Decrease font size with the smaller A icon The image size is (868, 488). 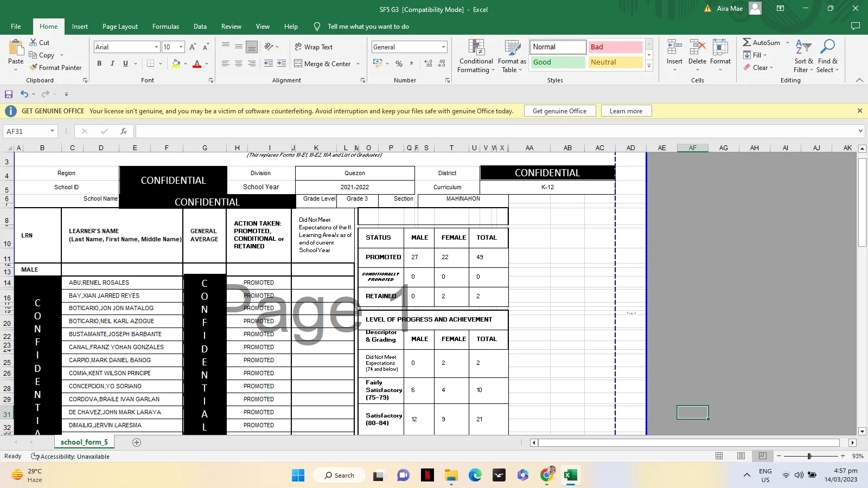point(206,47)
